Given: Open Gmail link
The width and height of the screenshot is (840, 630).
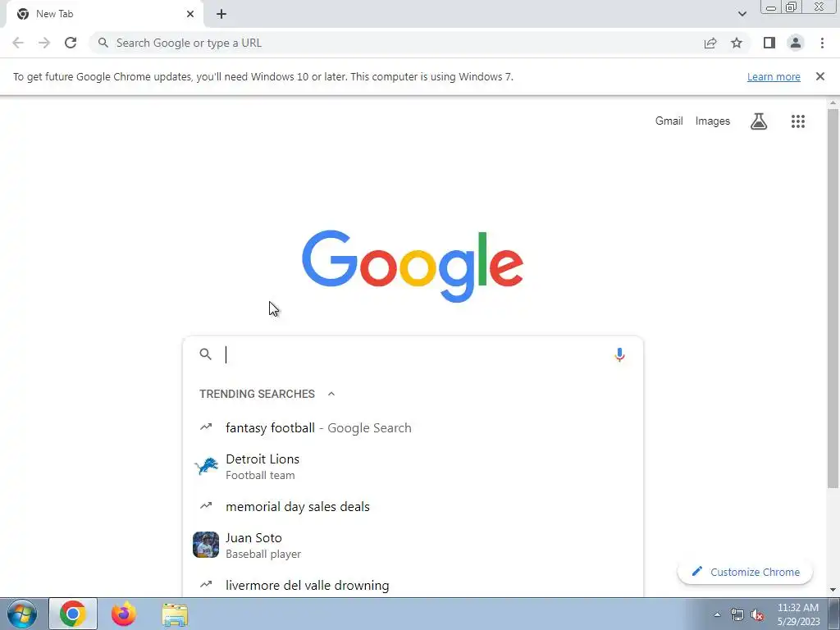Looking at the screenshot, I should (x=669, y=121).
